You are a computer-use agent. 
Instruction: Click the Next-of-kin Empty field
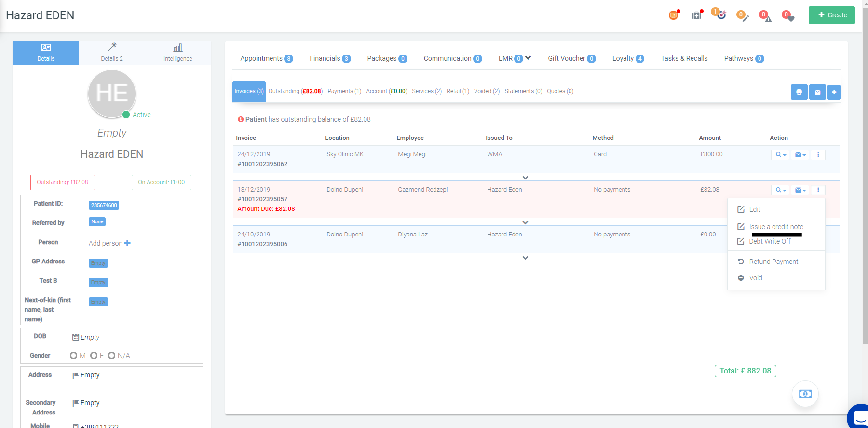click(x=98, y=302)
